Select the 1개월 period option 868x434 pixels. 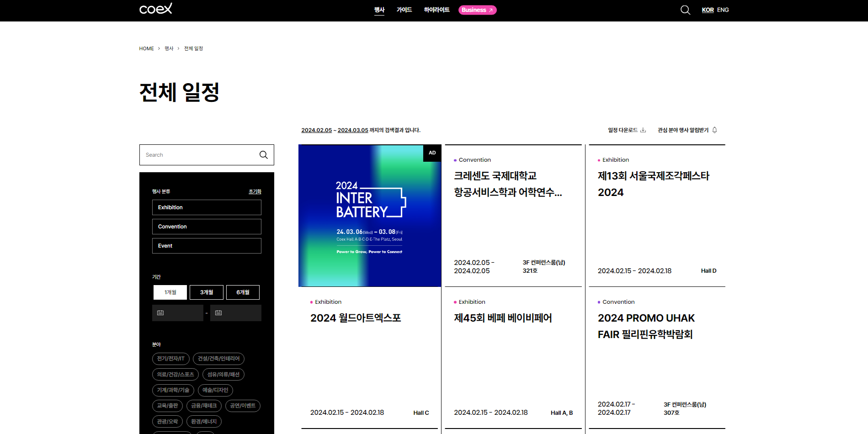point(170,292)
